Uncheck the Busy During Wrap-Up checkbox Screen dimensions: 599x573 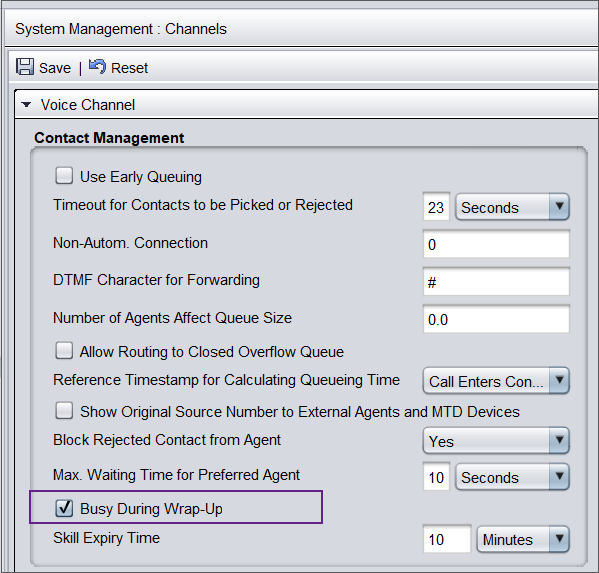(64, 508)
